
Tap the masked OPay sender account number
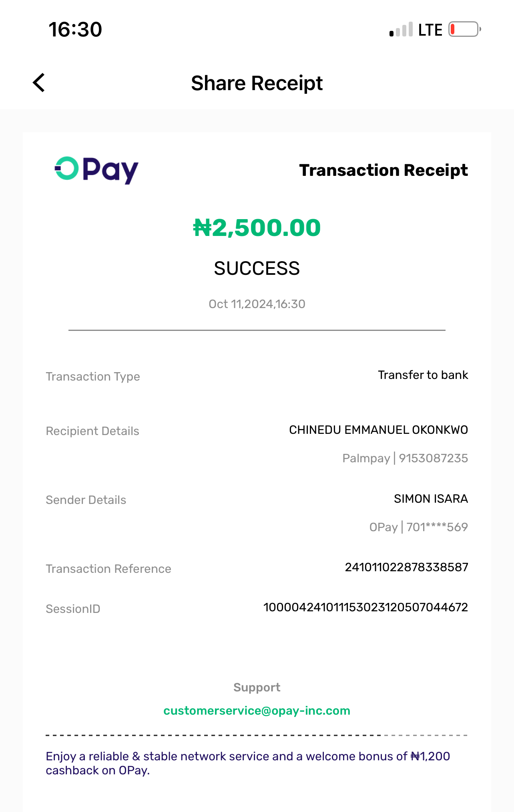click(x=437, y=527)
